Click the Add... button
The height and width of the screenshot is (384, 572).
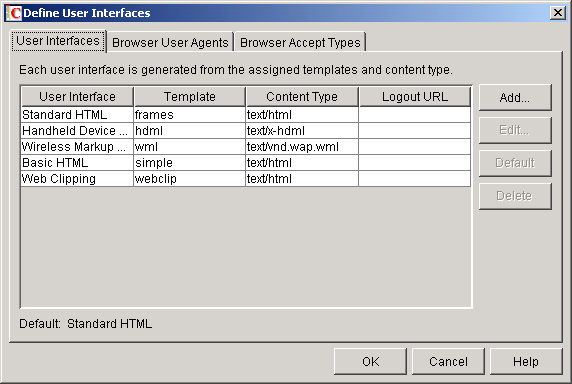[515, 97]
